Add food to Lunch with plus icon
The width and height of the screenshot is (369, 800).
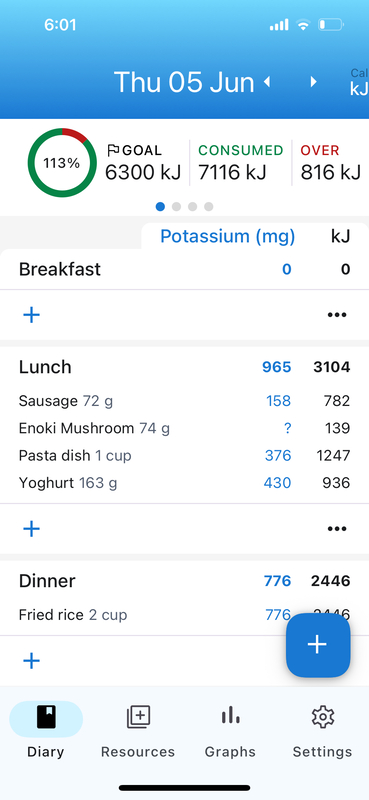32,529
